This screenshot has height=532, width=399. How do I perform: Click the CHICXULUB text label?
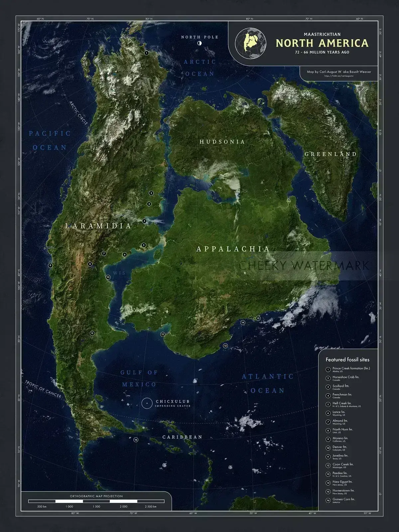click(173, 401)
